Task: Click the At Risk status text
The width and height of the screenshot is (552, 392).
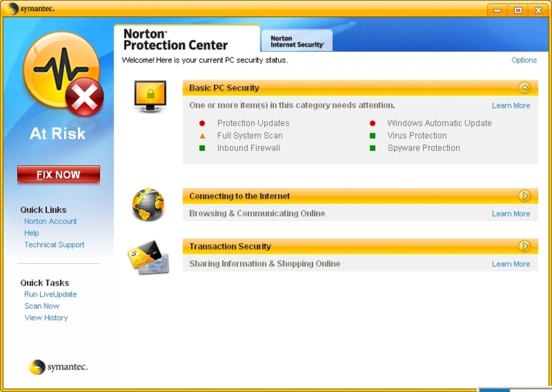Action: click(x=58, y=133)
